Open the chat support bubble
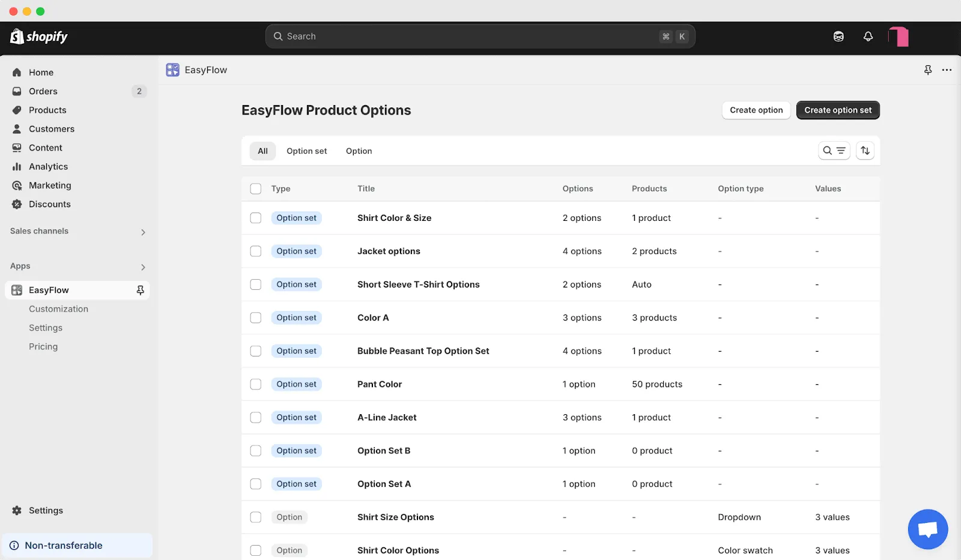This screenshot has height=560, width=961. (928, 529)
